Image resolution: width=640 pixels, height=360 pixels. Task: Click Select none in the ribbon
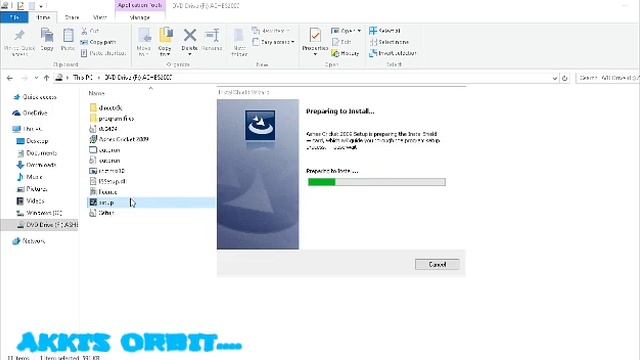389,42
